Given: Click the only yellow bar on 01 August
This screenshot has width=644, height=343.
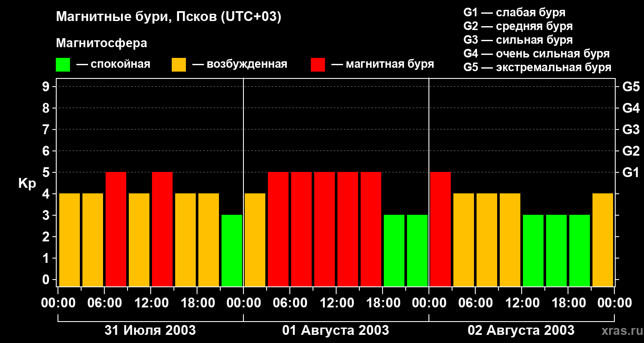Looking at the screenshot, I should click(255, 240).
